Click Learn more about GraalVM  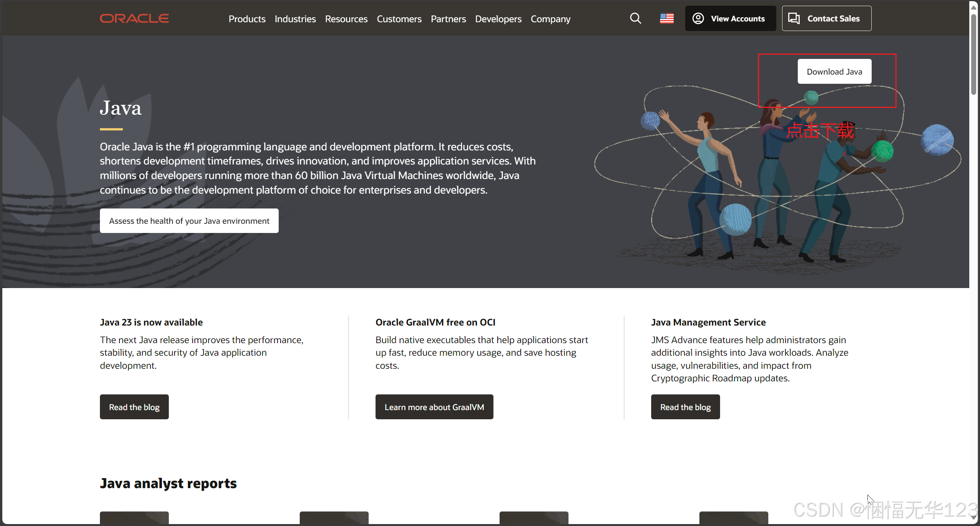[434, 407]
